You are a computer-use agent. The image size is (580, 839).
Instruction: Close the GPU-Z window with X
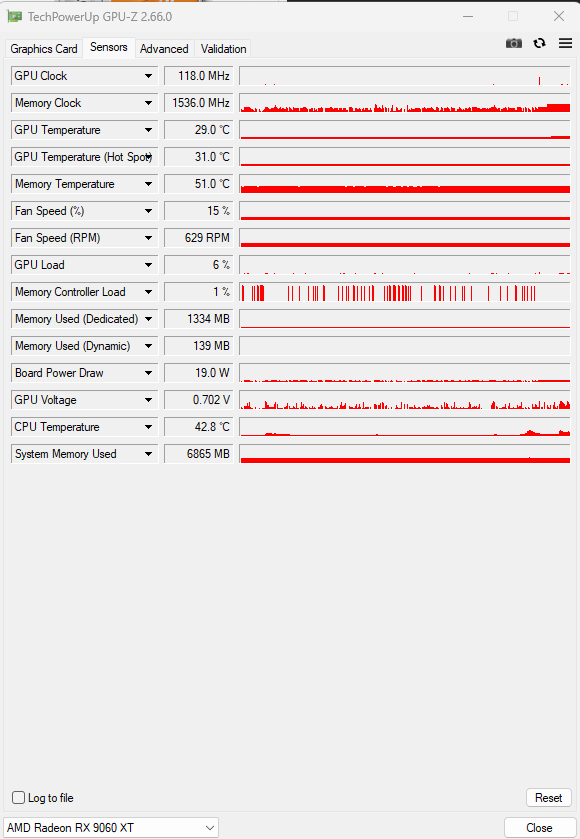[559, 17]
